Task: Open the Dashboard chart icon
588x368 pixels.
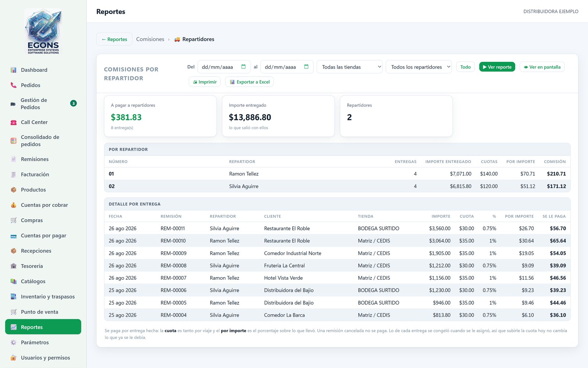Action: tap(14, 70)
